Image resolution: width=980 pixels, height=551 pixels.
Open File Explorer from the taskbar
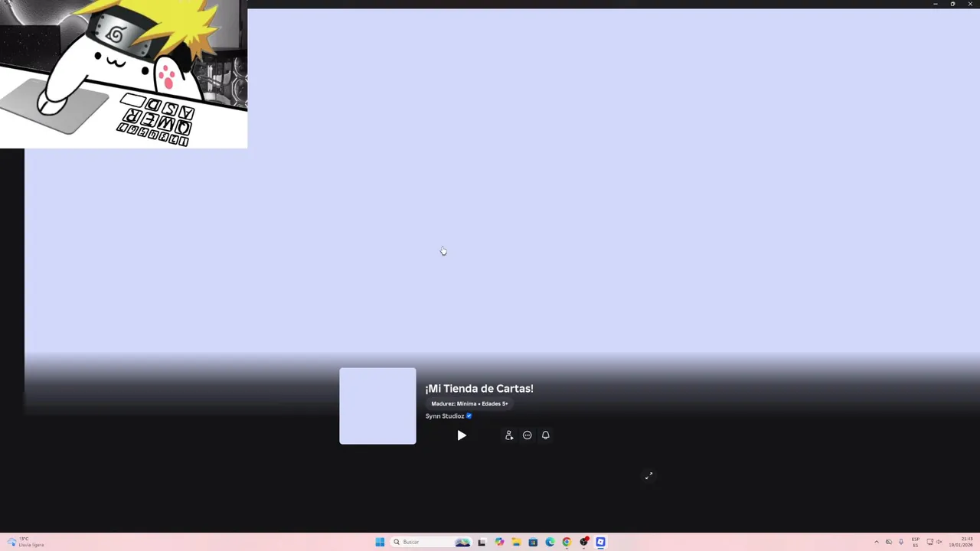click(516, 542)
